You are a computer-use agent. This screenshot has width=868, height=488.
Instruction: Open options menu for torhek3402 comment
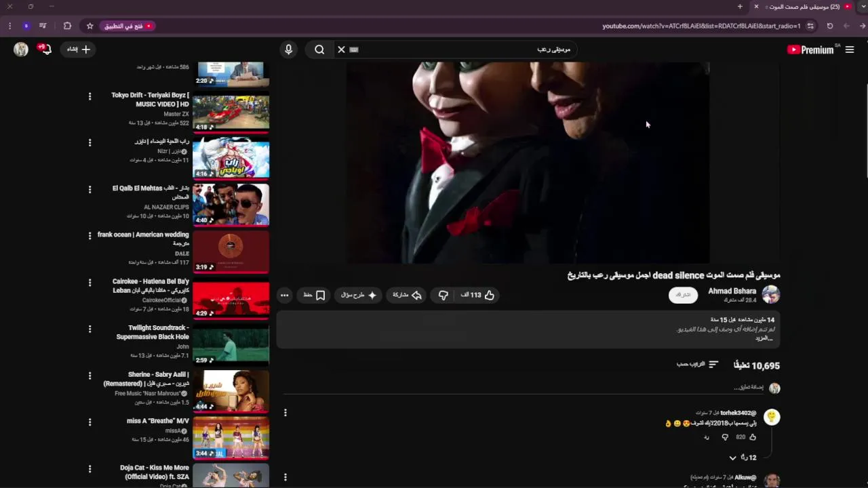click(x=285, y=413)
